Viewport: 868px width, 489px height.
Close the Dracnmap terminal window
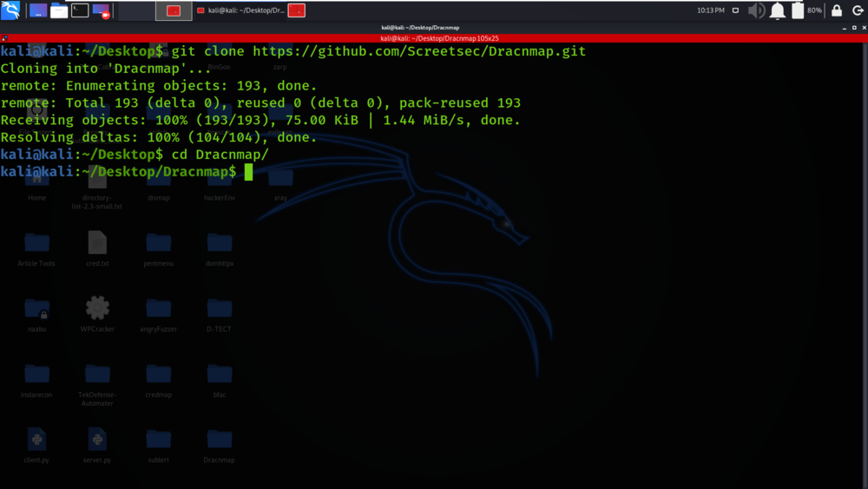click(865, 28)
